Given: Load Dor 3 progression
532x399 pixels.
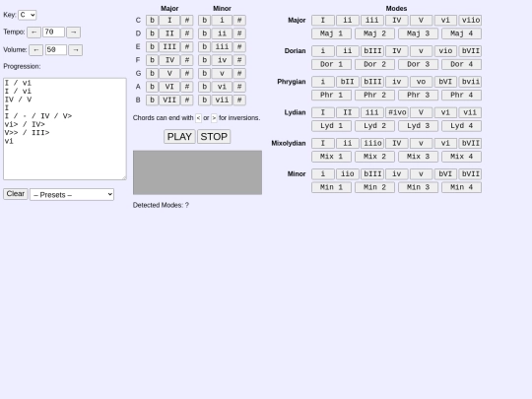Looking at the screenshot, I should point(419,64).
